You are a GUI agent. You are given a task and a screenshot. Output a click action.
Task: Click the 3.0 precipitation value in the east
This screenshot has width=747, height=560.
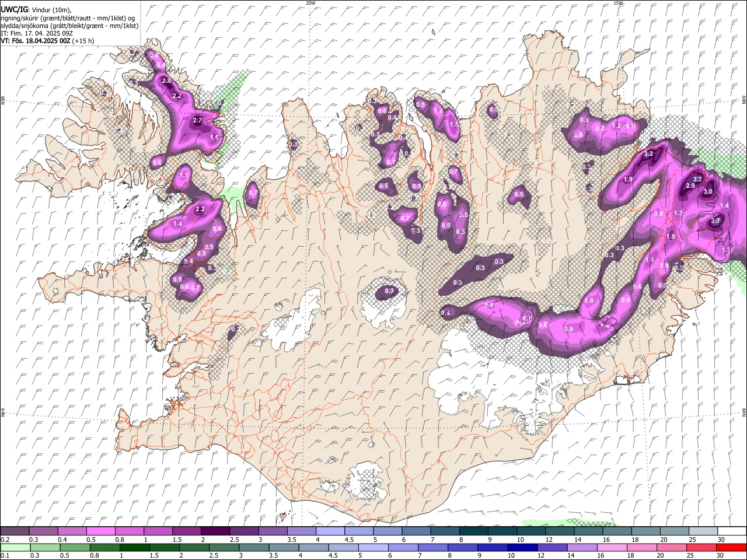coord(708,191)
